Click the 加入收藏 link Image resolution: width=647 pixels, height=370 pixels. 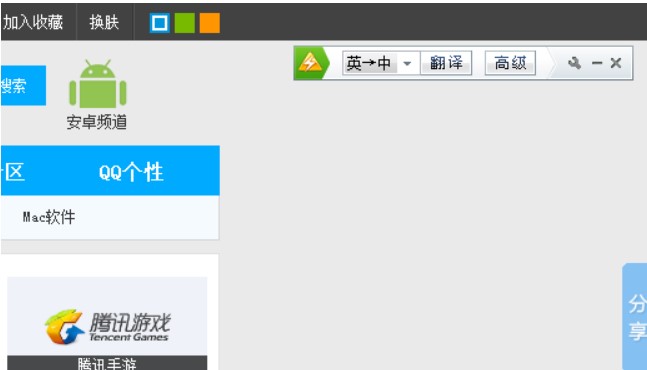[33, 22]
